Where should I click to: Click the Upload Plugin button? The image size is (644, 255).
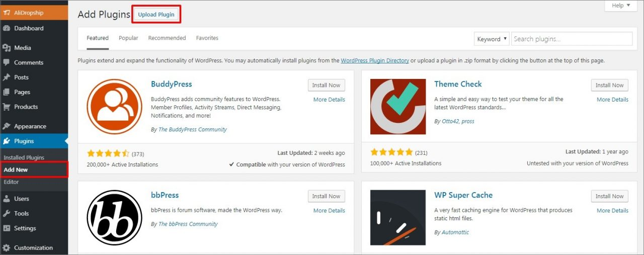156,15
